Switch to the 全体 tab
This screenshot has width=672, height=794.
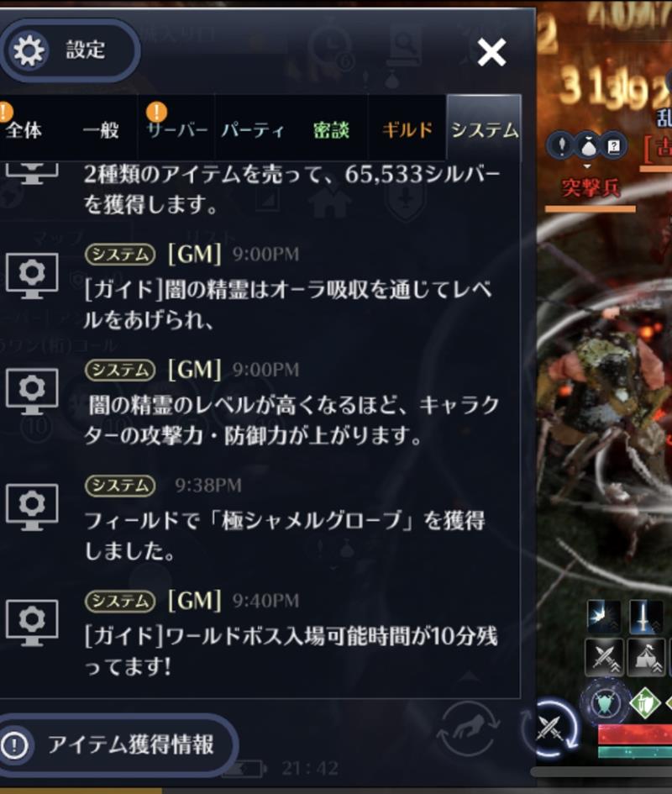coord(24,130)
